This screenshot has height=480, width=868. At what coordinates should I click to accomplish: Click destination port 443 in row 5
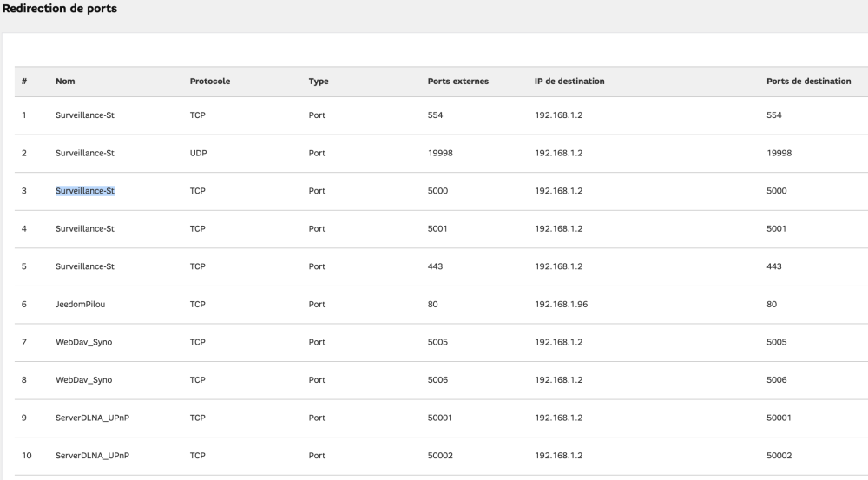(x=774, y=266)
